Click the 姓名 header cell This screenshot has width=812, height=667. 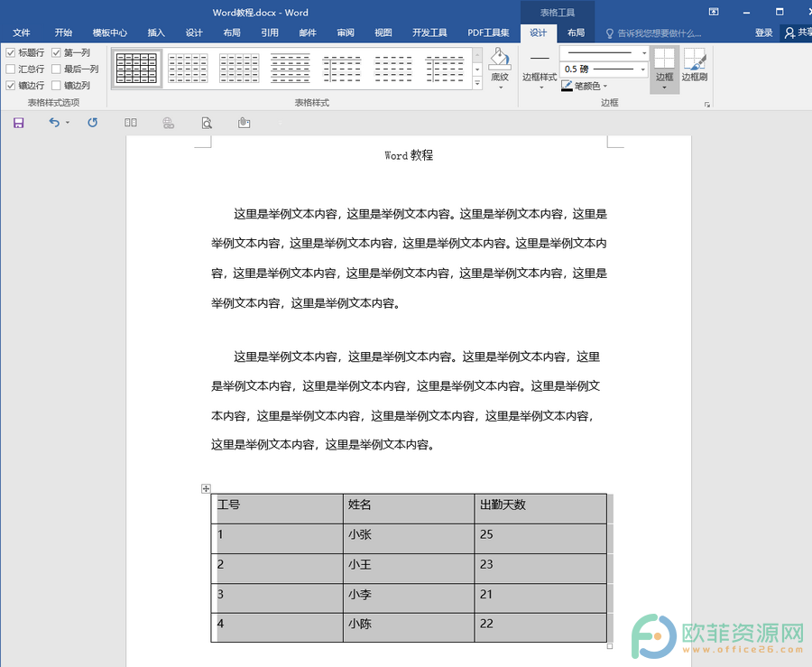click(409, 508)
